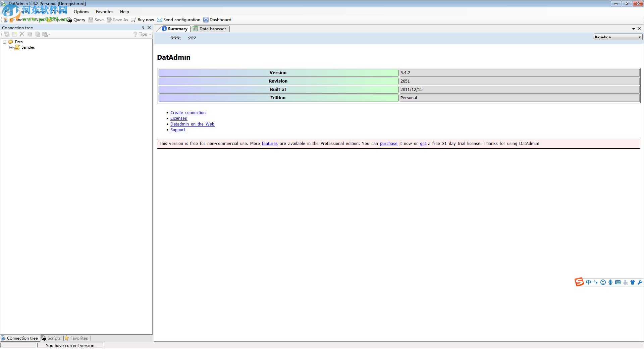Open the Favorites menu
Viewport: 644px width, 349px height.
click(x=105, y=12)
